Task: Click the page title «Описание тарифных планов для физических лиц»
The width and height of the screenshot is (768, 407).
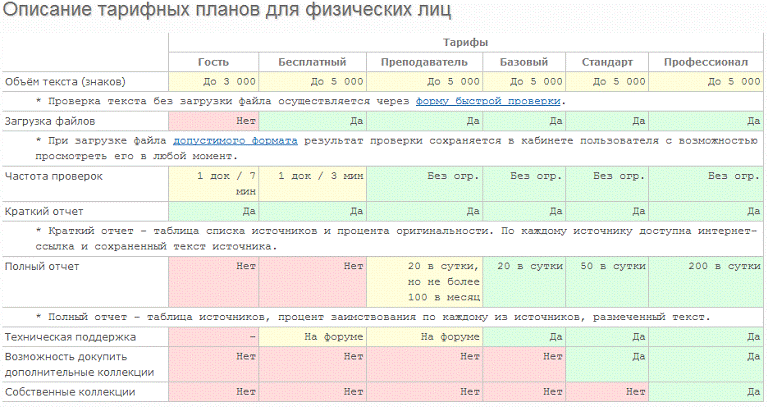Action: point(227,10)
